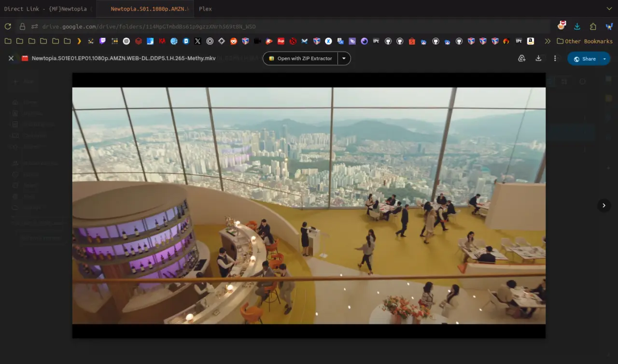Open the X (Twitter) black bookmark
Viewport: 618px width, 364px height.
[x=197, y=41]
